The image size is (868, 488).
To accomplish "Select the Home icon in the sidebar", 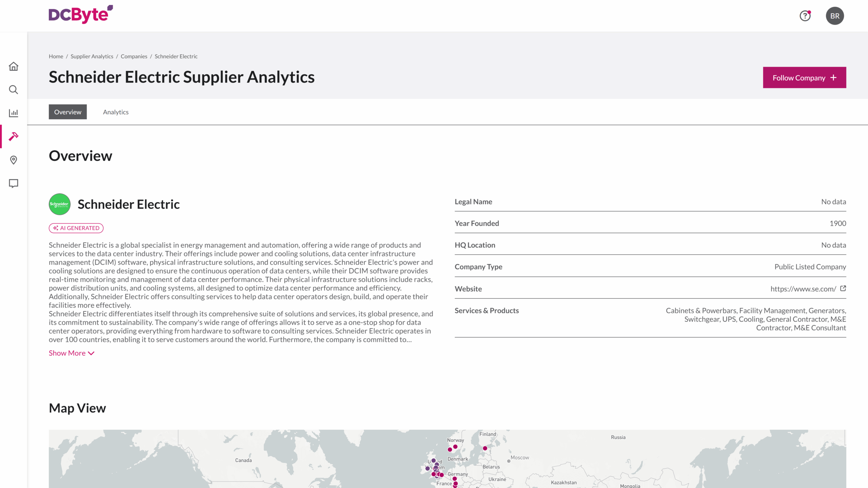I will (x=14, y=66).
